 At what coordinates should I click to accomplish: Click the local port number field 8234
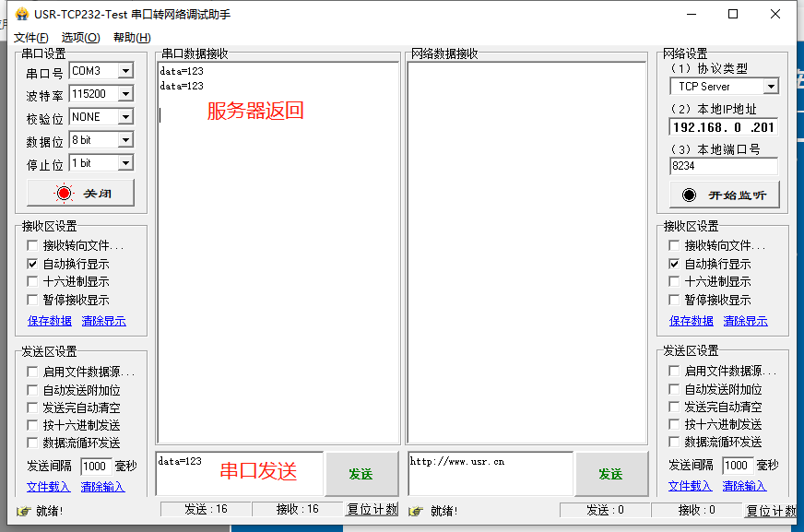[x=723, y=167]
